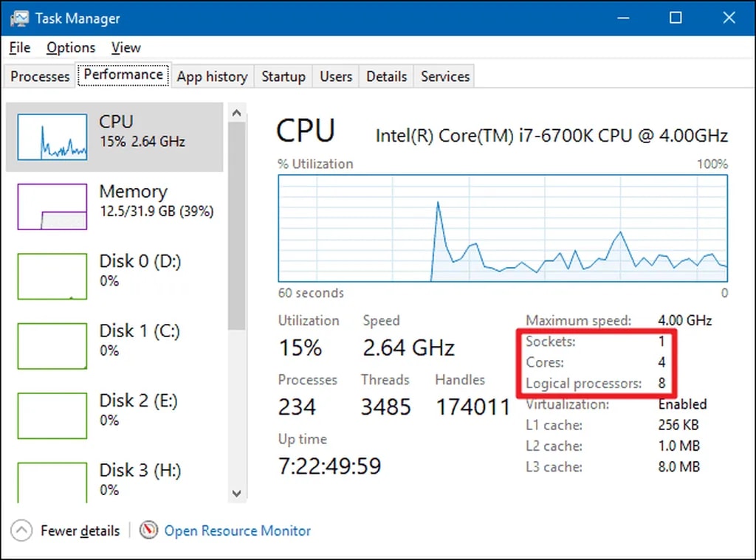Image resolution: width=756 pixels, height=560 pixels.
Task: Click the Task Manager title bar icon
Action: pyautogui.click(x=16, y=18)
